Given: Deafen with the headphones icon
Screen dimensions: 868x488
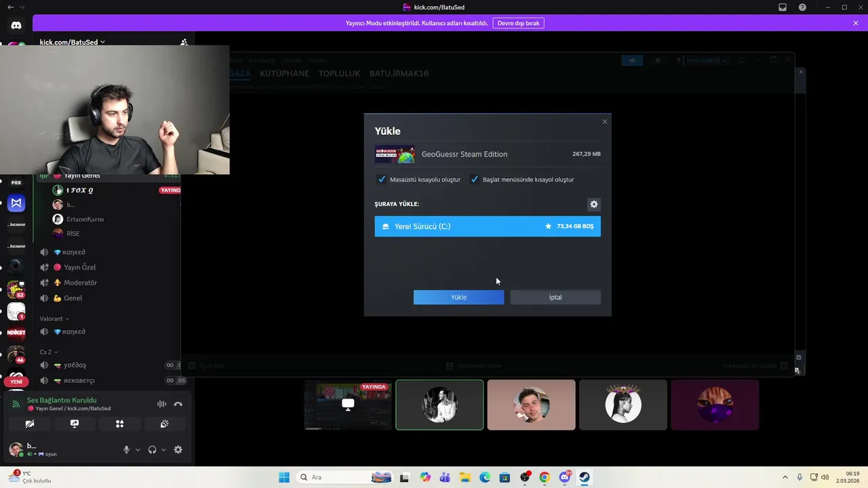Looking at the screenshot, I should [x=152, y=449].
